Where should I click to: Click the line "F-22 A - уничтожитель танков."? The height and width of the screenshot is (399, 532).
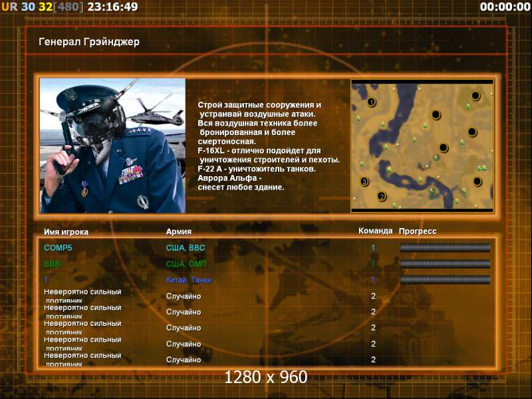[x=257, y=169]
